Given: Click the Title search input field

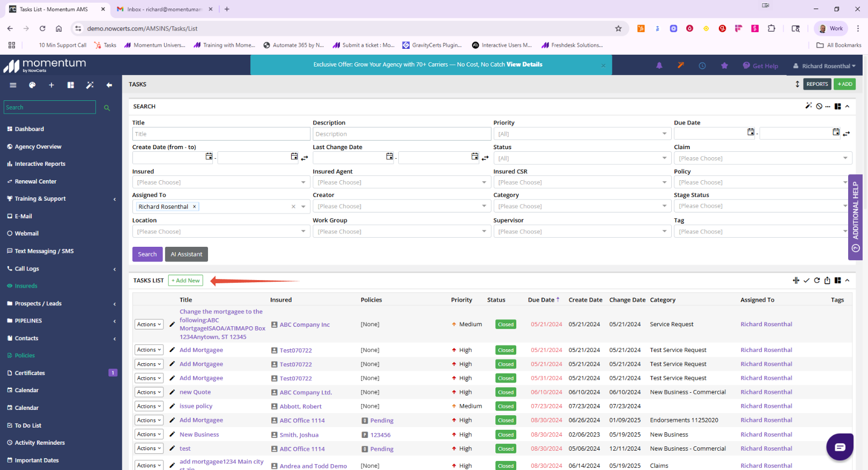Looking at the screenshot, I should point(221,134).
